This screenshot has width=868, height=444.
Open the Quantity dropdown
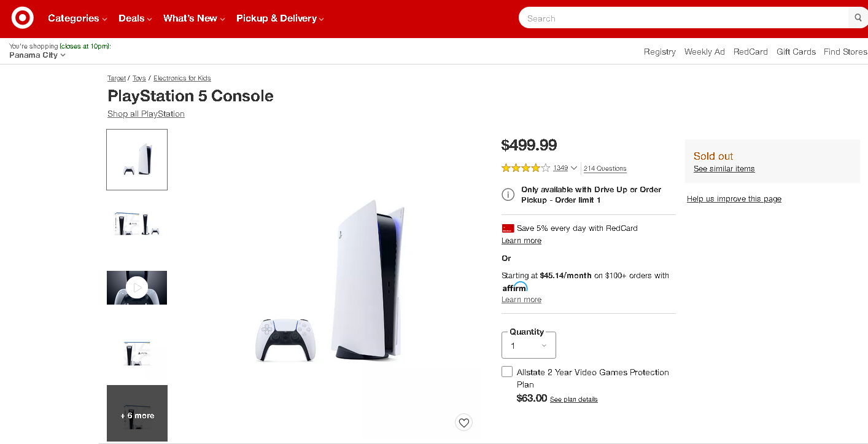pyautogui.click(x=529, y=346)
